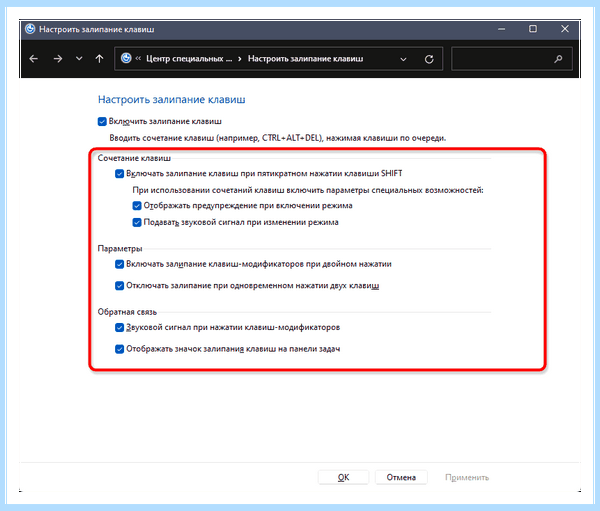Go forward with the right arrow
600x511 pixels.
(58, 59)
